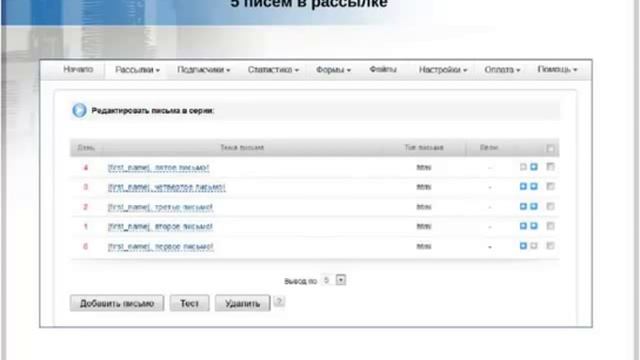The width and height of the screenshot is (640, 360).
Task: Expand the Рассылки menu
Action: [x=137, y=70]
